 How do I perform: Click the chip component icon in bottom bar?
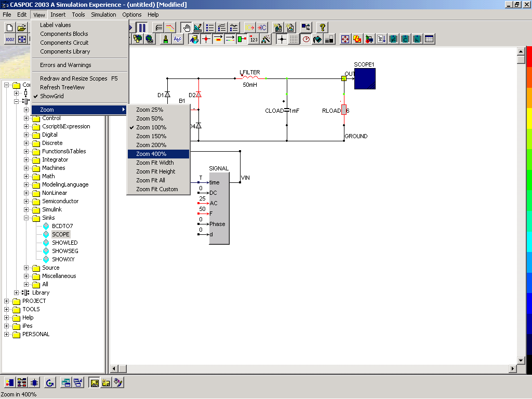[34, 383]
